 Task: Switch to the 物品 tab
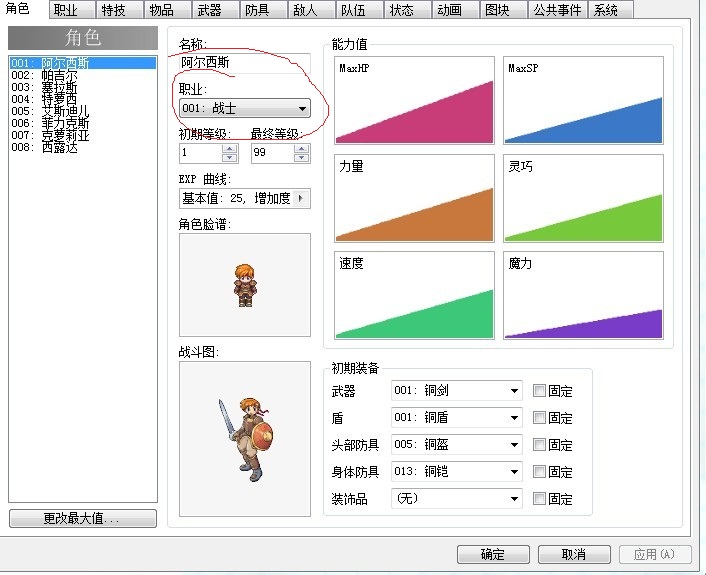[167, 9]
